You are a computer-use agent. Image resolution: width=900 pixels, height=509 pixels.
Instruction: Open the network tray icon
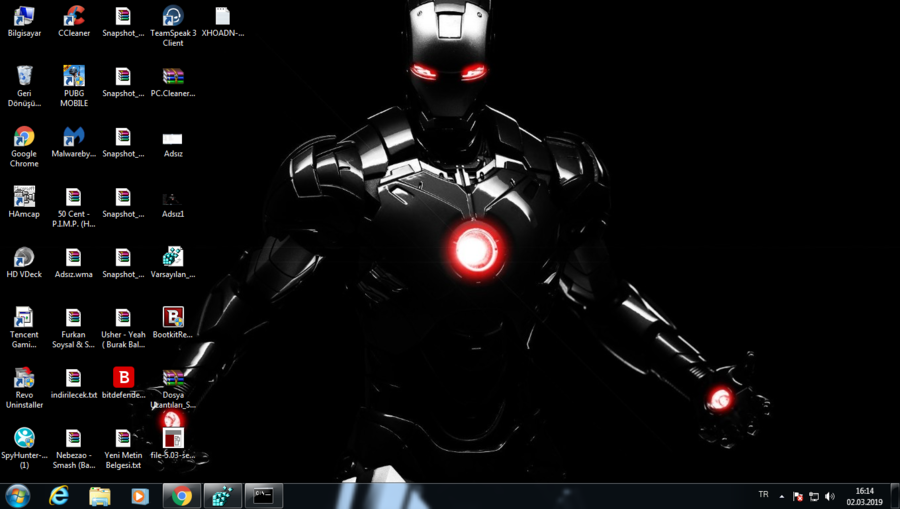814,496
